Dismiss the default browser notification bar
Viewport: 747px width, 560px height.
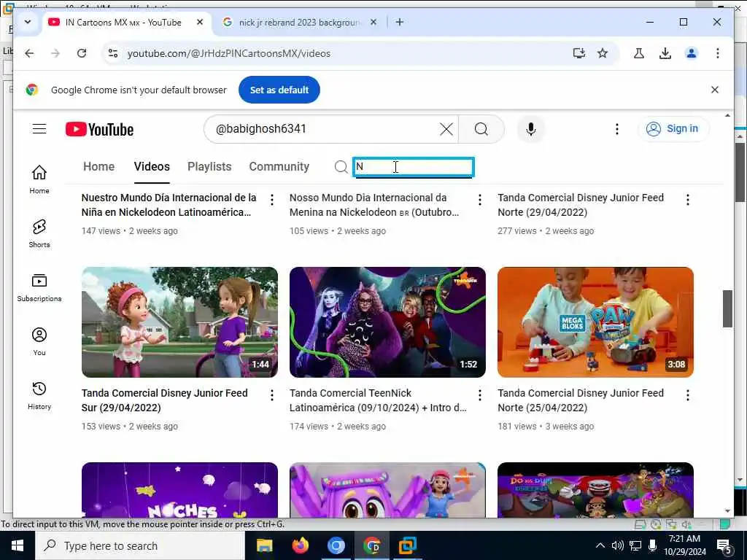pyautogui.click(x=715, y=90)
